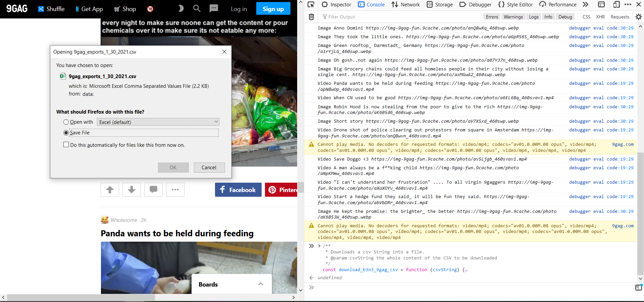This screenshot has height=302, width=644.
Task: Click the OK button in dialog
Action: pos(173,168)
